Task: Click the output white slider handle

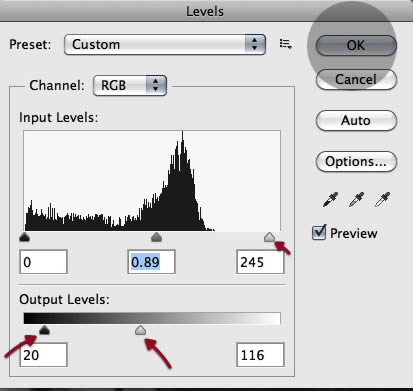Action: pyautogui.click(x=141, y=330)
